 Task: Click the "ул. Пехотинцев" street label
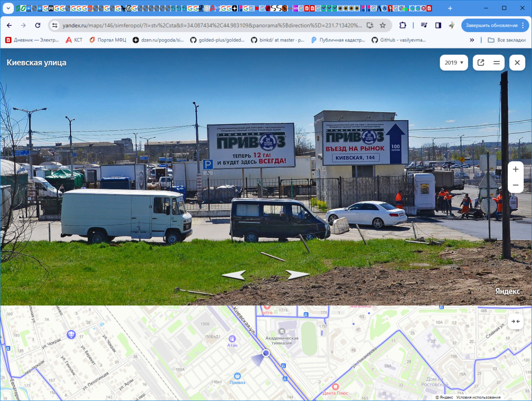click(x=95, y=381)
